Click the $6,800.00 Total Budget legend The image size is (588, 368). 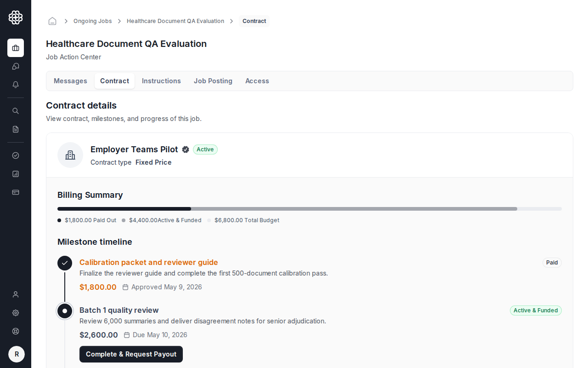tap(243, 220)
